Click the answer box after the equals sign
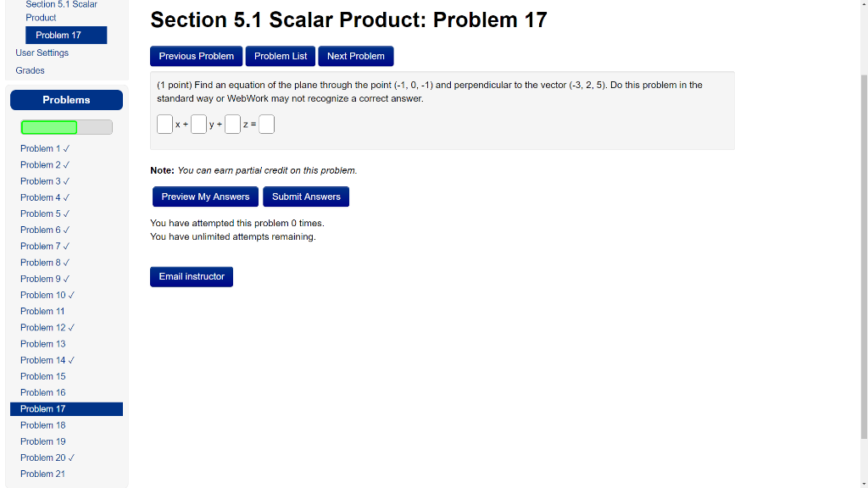The image size is (868, 488). coord(266,124)
